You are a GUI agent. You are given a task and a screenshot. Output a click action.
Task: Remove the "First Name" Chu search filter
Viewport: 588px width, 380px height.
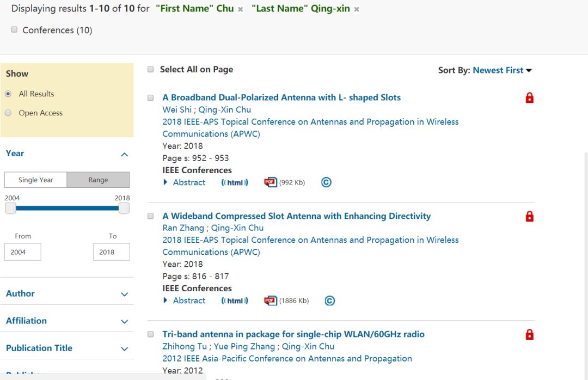pos(241,9)
